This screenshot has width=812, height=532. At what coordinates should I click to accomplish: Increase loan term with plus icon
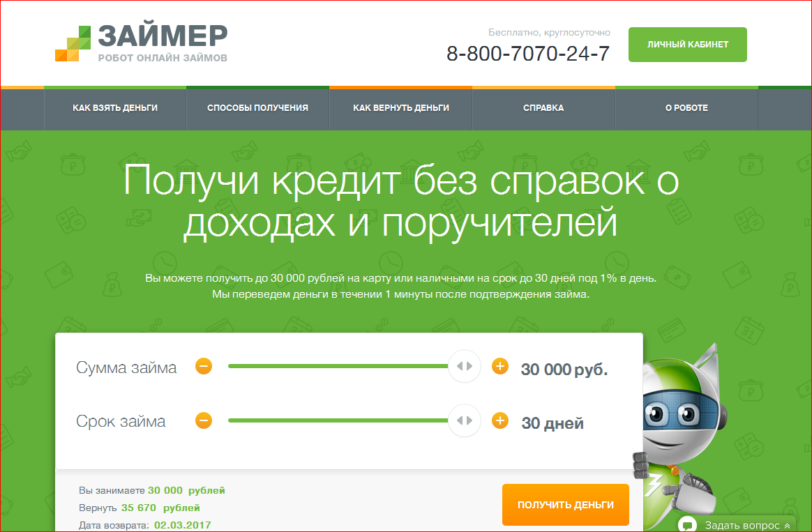click(x=500, y=420)
